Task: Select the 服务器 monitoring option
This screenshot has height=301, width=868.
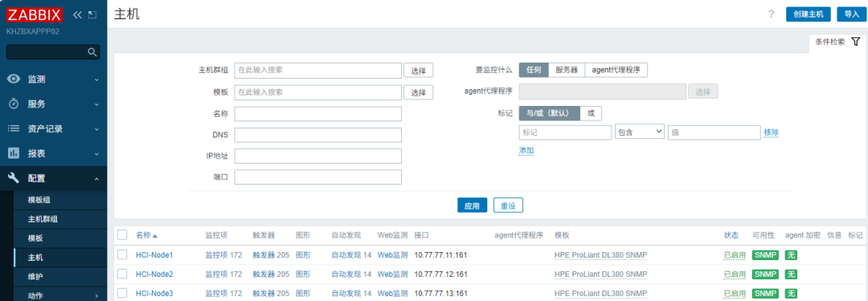Action: point(567,71)
